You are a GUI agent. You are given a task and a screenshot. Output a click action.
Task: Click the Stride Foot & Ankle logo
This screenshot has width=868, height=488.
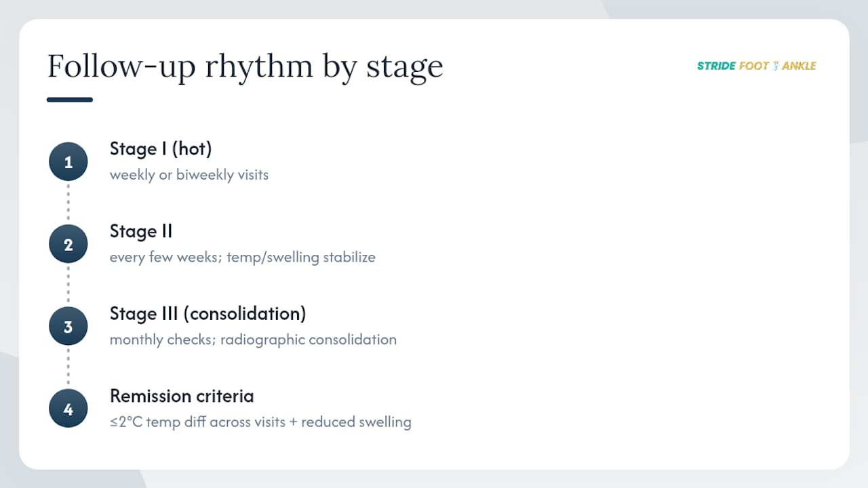click(x=757, y=66)
